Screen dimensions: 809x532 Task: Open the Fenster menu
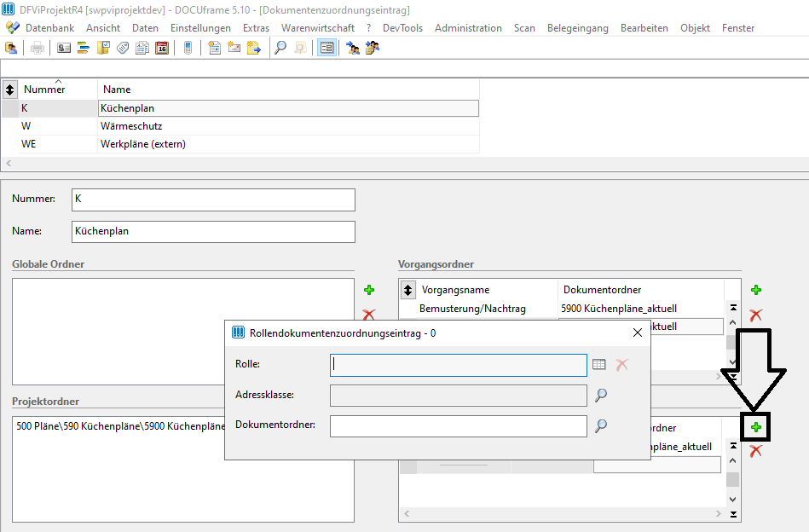tap(738, 28)
